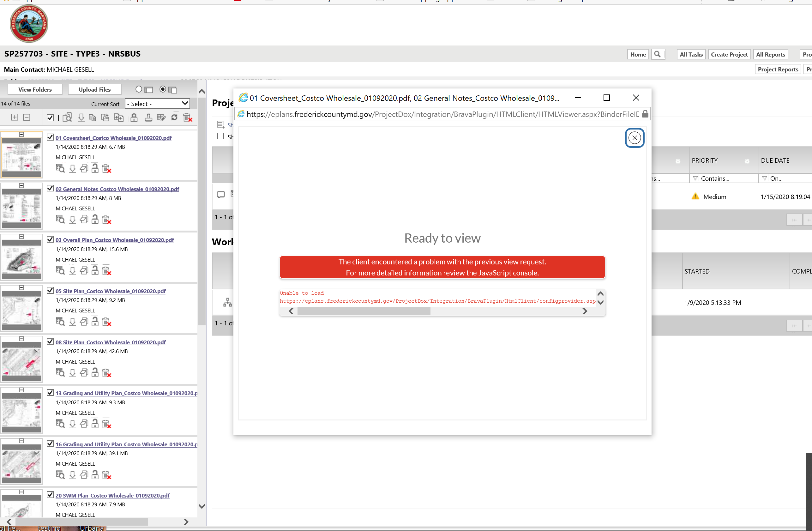This screenshot has width=812, height=531.
Task: Expand all files with plus icon
Action: tap(15, 118)
